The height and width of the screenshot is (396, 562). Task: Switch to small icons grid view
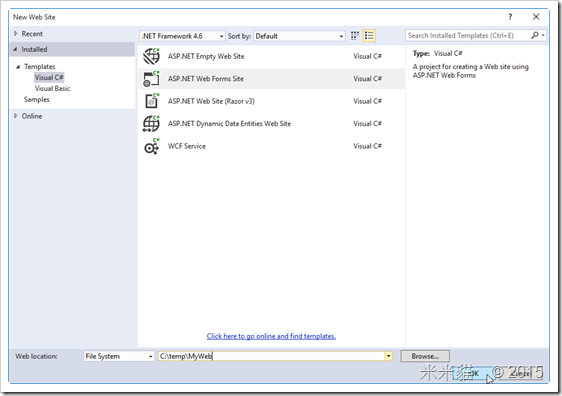click(355, 35)
